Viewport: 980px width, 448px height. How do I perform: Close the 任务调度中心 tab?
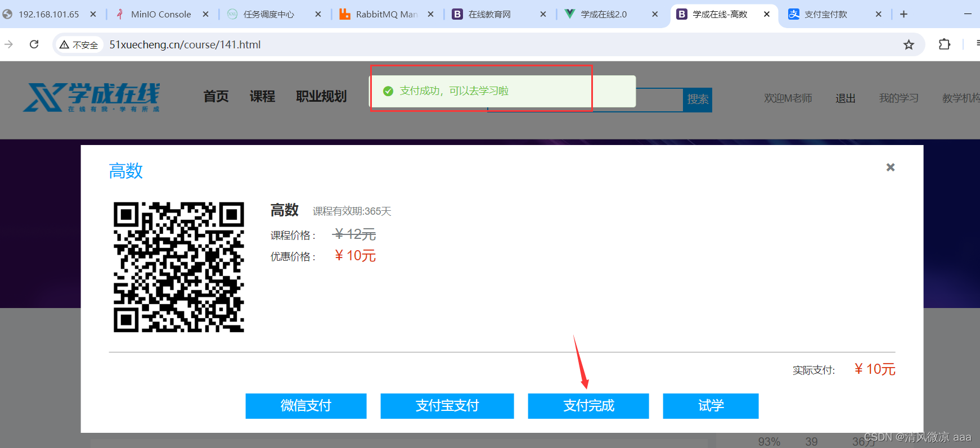318,14
